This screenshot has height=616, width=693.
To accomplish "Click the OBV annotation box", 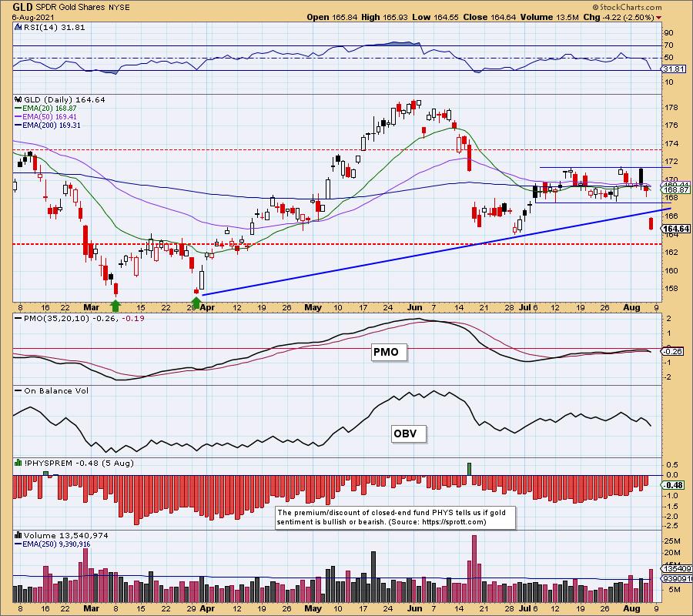I will click(x=408, y=434).
